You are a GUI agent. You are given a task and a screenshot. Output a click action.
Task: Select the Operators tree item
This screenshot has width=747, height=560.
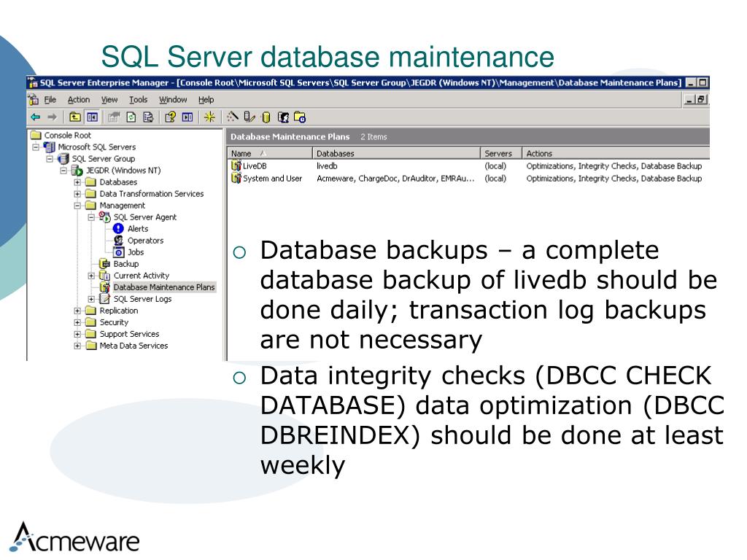click(x=145, y=241)
